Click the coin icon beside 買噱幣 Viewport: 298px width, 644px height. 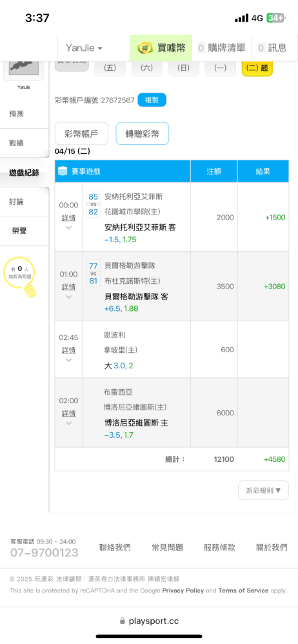(145, 48)
